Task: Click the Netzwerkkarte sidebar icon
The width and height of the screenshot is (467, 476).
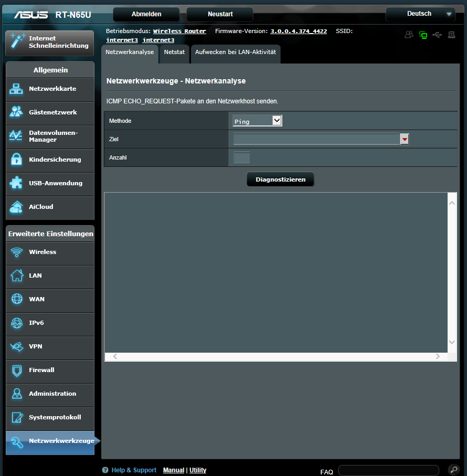Action: (16, 89)
